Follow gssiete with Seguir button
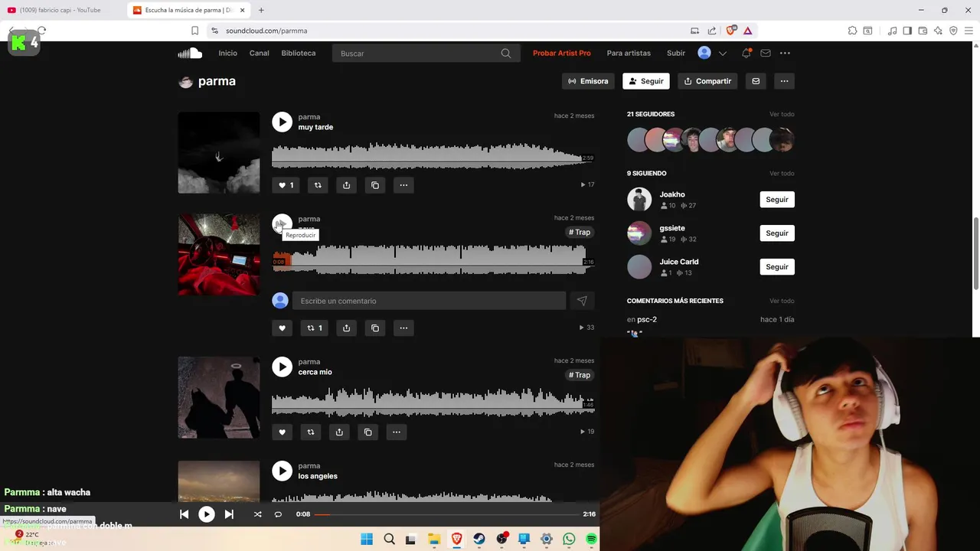Screen dimensions: 980x551 point(777,233)
